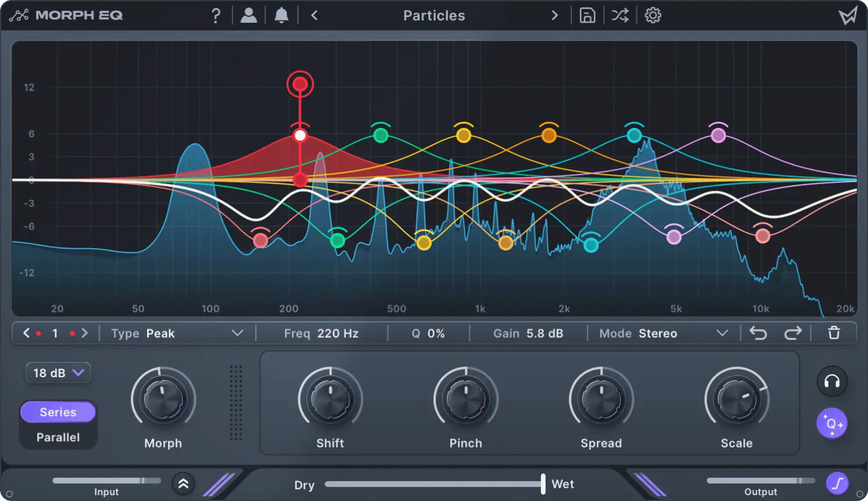Click the band number 1 text

[x=55, y=333]
